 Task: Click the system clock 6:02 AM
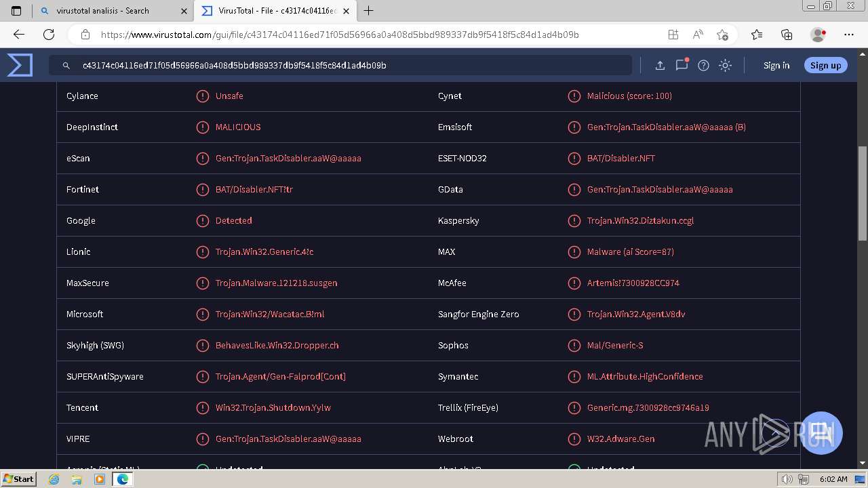point(833,479)
